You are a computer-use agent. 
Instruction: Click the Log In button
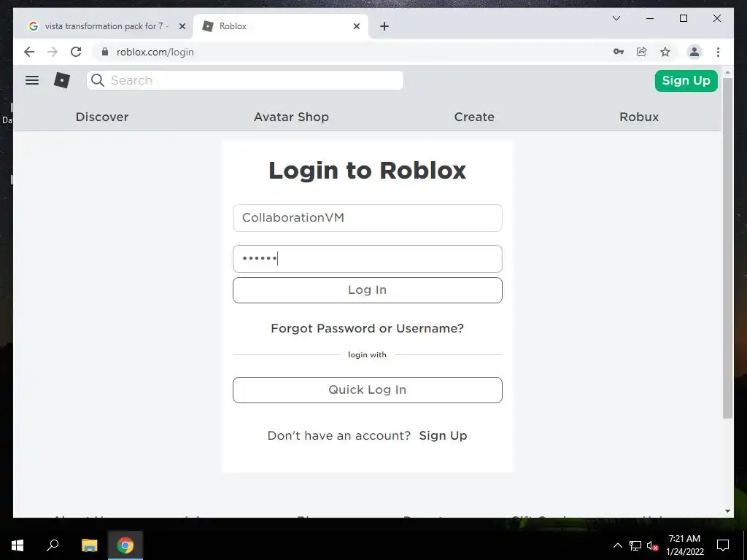click(368, 290)
